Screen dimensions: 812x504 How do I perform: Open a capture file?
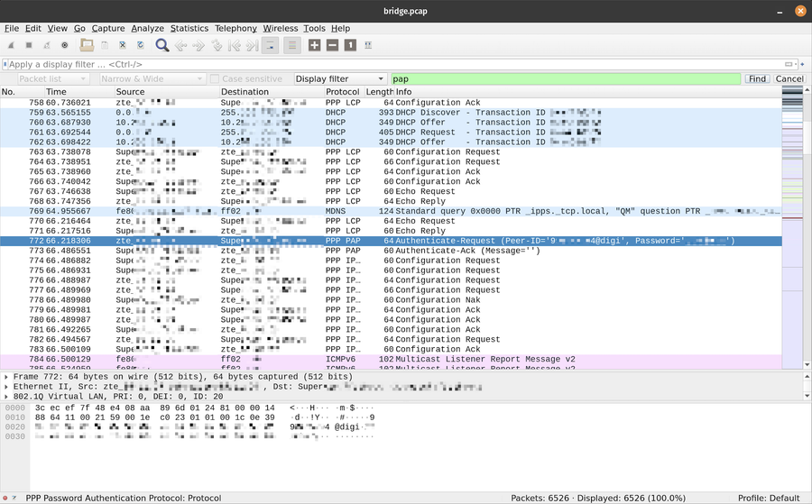point(87,46)
